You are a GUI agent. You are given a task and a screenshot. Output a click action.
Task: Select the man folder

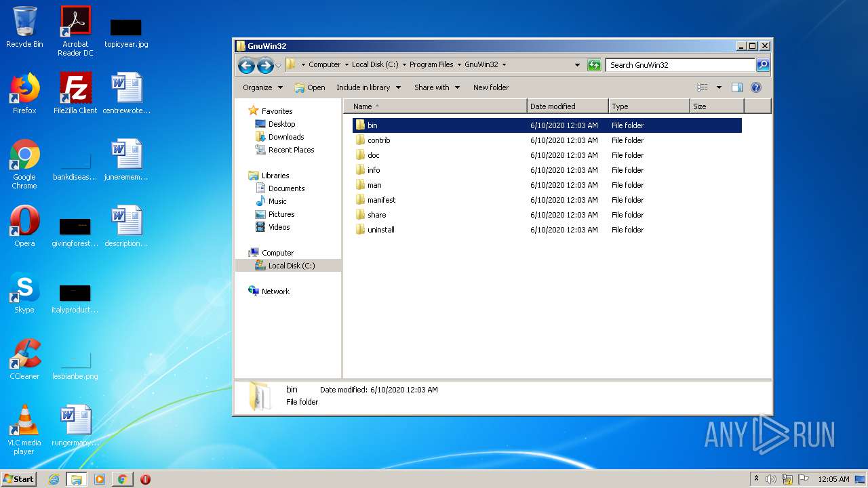pos(547,185)
